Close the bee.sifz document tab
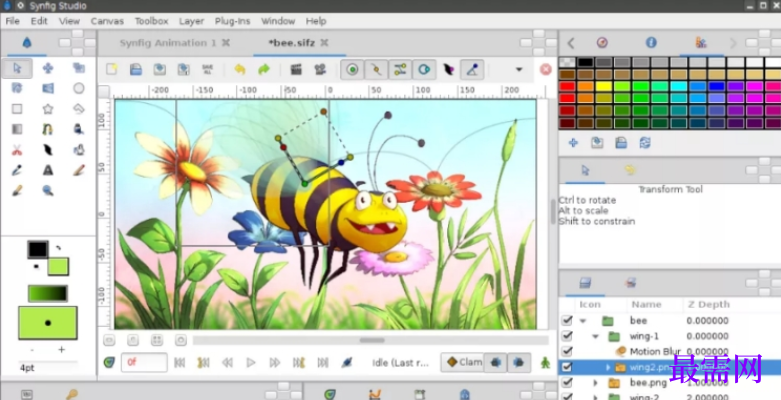This screenshot has height=400, width=781. pos(324,43)
